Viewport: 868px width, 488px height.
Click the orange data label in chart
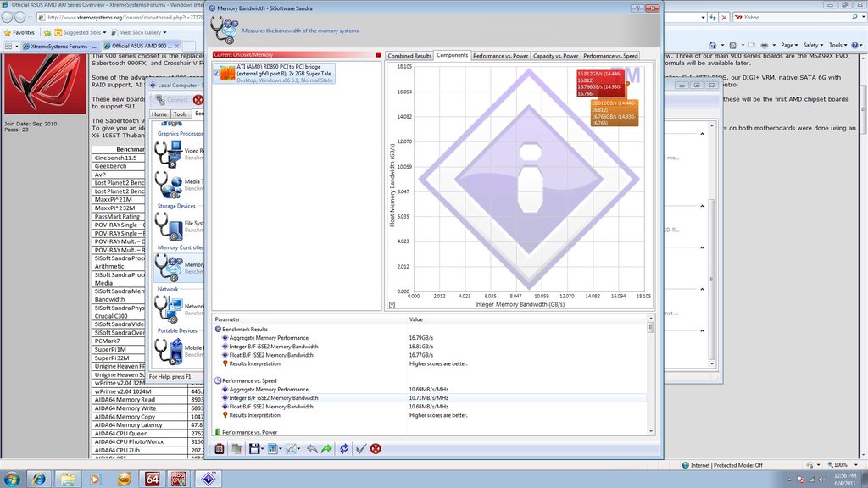click(615, 113)
